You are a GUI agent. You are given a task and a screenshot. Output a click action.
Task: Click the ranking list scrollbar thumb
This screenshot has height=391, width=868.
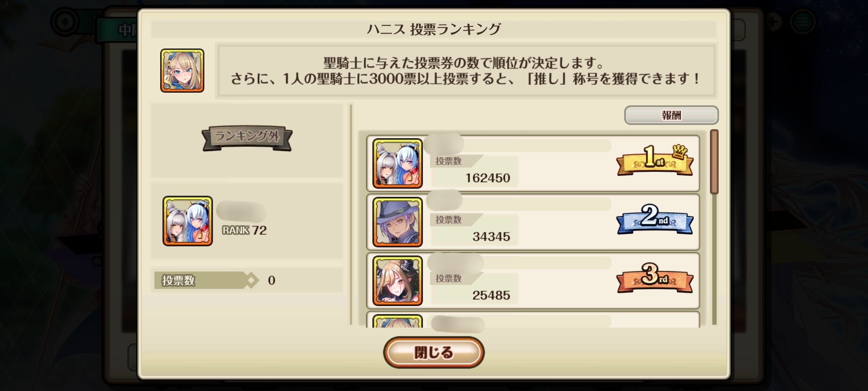tap(714, 162)
